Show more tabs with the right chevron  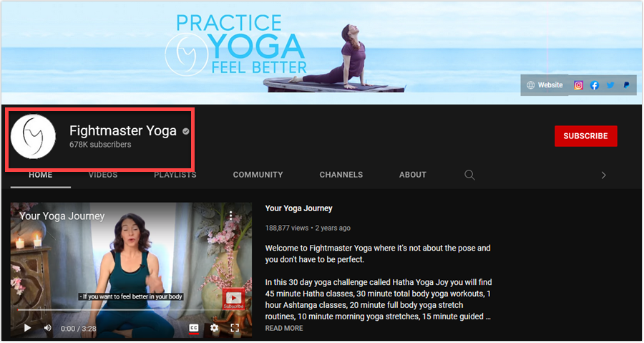603,175
